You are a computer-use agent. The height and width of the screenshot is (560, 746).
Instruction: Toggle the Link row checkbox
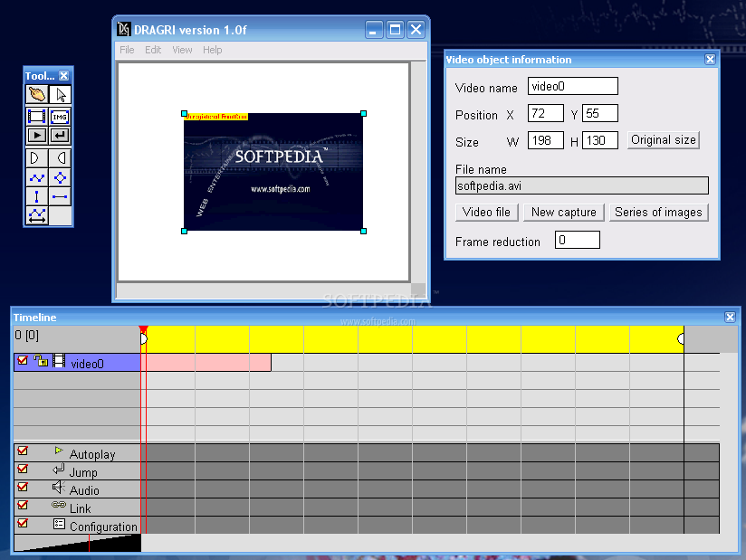[23, 505]
